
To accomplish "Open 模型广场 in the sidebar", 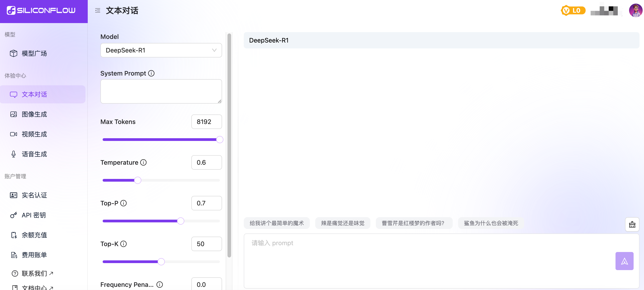I will 34,53.
